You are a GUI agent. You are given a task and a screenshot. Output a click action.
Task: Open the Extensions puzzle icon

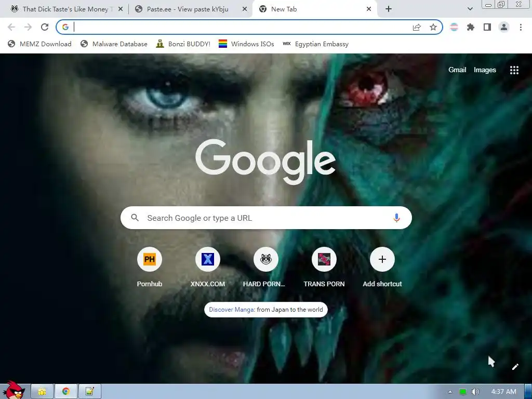tap(471, 27)
